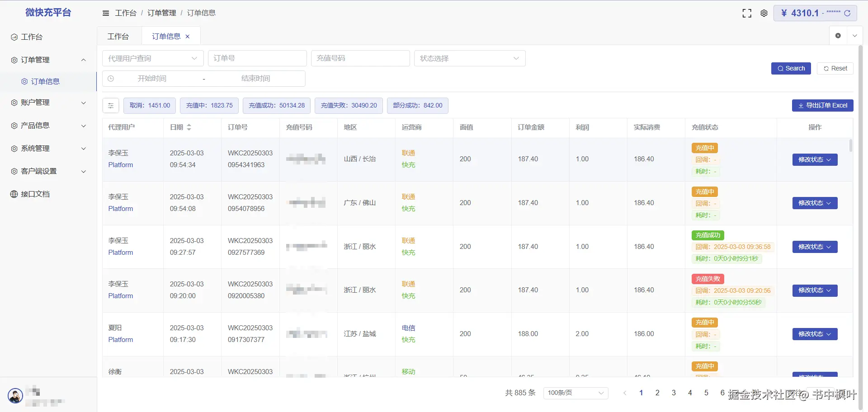Click the 订单管理 breadcrumb
868x412 pixels.
[162, 13]
